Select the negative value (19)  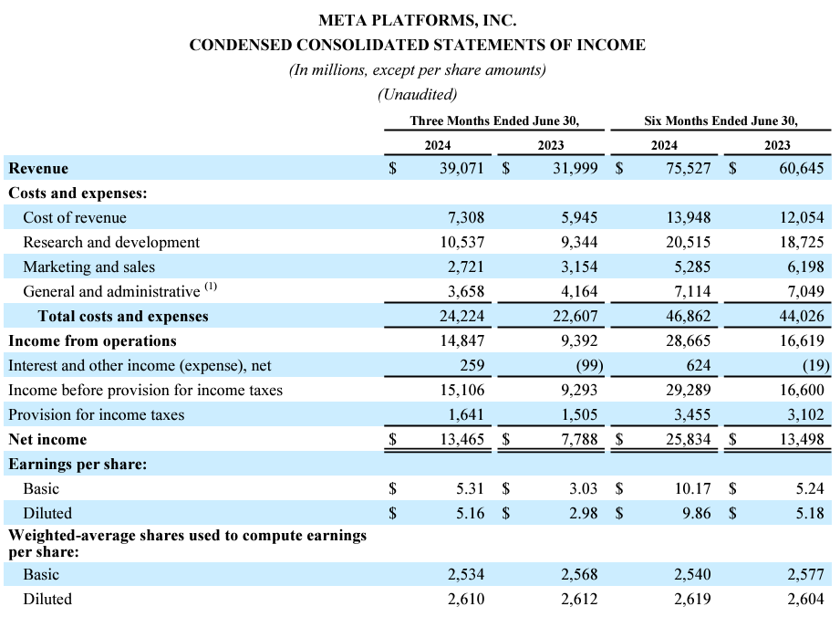[816, 366]
